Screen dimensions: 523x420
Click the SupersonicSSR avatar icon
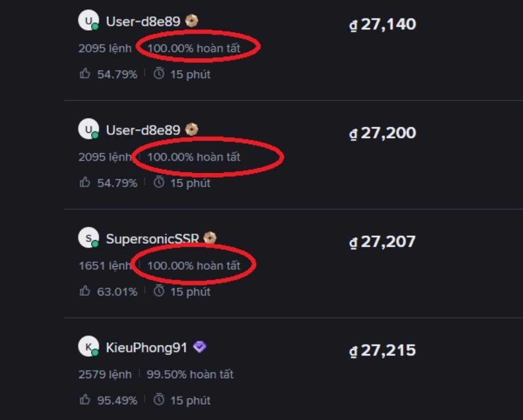88,238
